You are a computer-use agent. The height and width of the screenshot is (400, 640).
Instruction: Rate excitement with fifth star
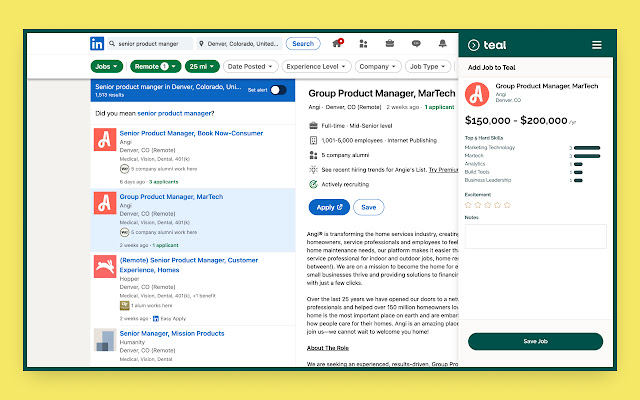[507, 205]
